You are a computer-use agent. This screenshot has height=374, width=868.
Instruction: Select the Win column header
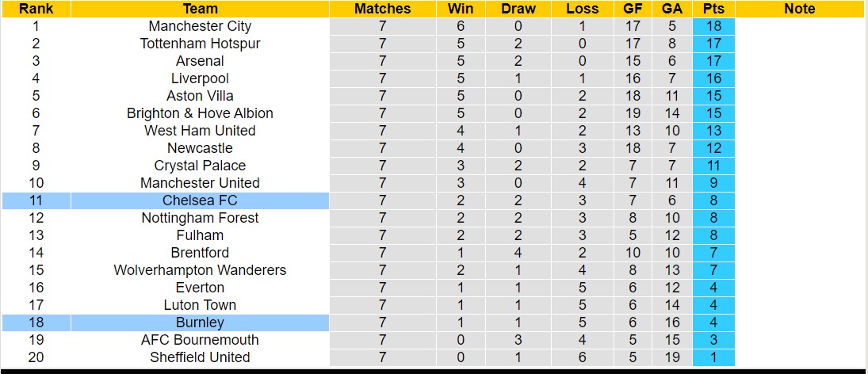click(461, 9)
